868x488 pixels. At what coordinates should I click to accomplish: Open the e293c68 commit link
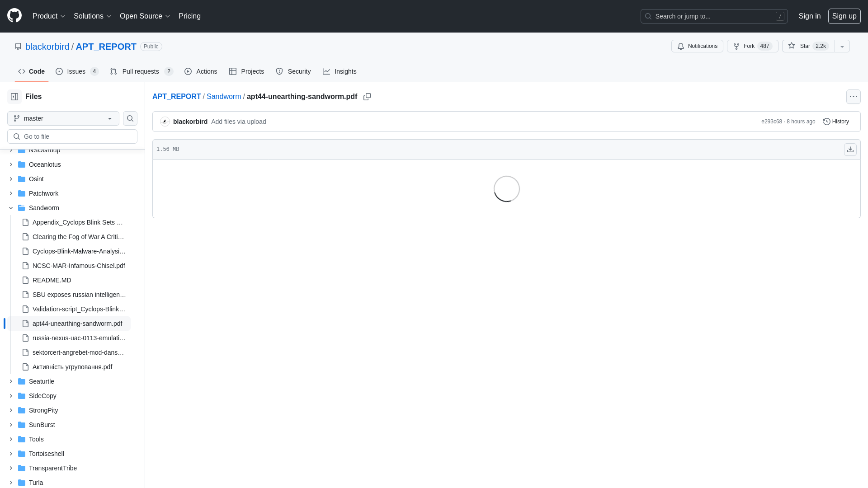click(x=771, y=122)
